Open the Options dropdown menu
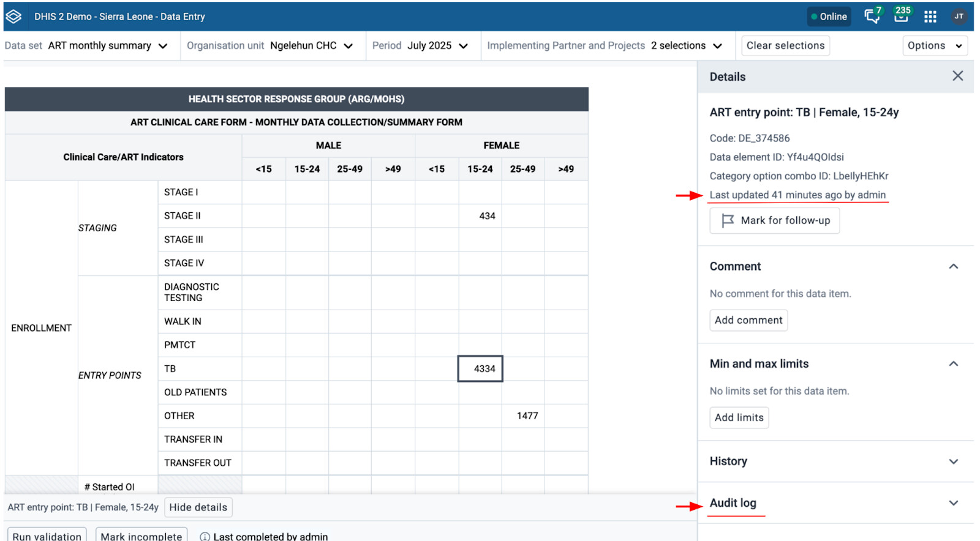This screenshot has height=541, width=980. pos(934,46)
